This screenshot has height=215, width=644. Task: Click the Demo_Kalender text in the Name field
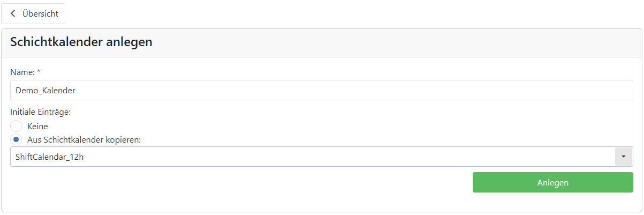point(46,90)
